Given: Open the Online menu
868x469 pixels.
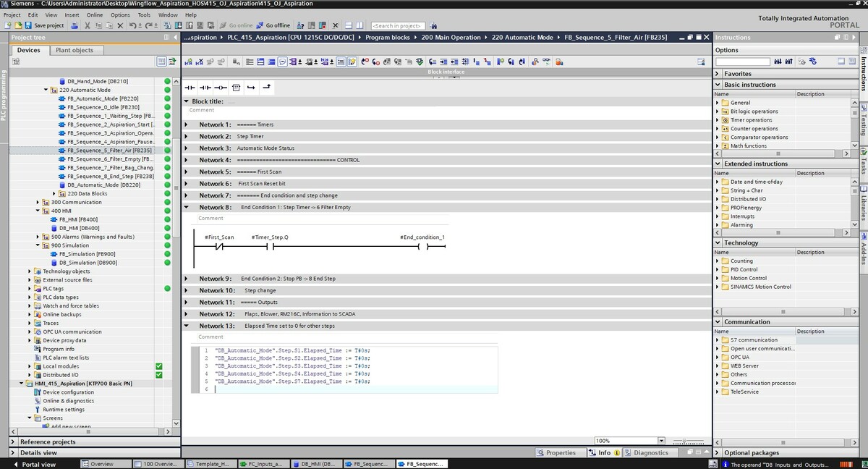Looking at the screenshot, I should click(94, 14).
